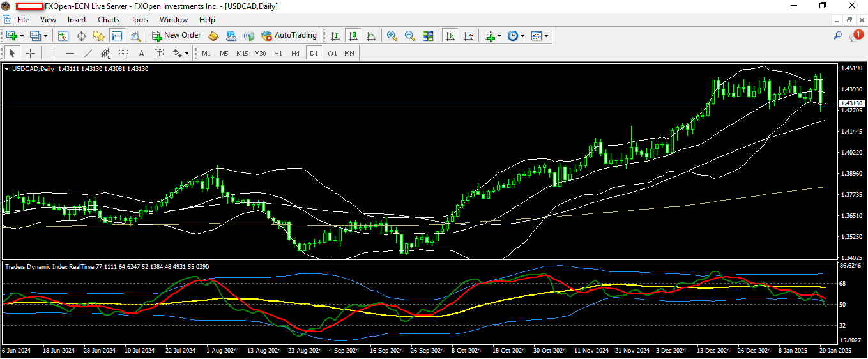Viewport: 868px width, 359px height.
Task: Switch to M30 timeframe
Action: click(x=260, y=53)
